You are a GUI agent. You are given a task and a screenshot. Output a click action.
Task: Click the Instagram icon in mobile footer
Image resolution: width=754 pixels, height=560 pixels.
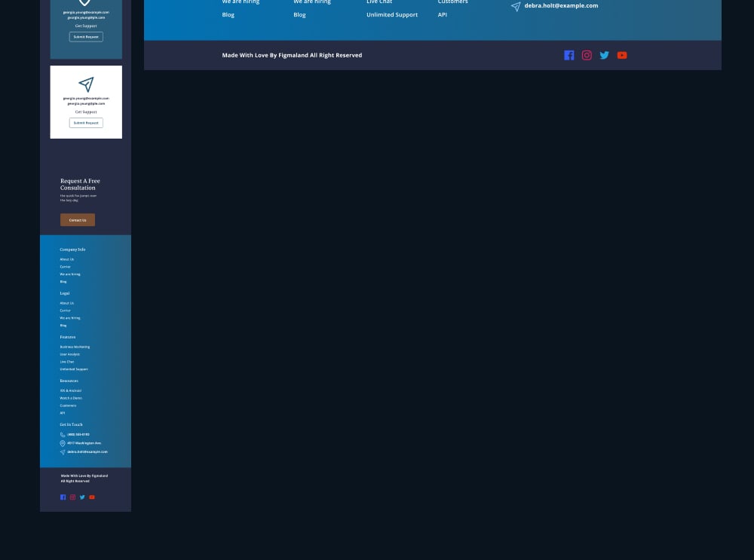point(72,497)
